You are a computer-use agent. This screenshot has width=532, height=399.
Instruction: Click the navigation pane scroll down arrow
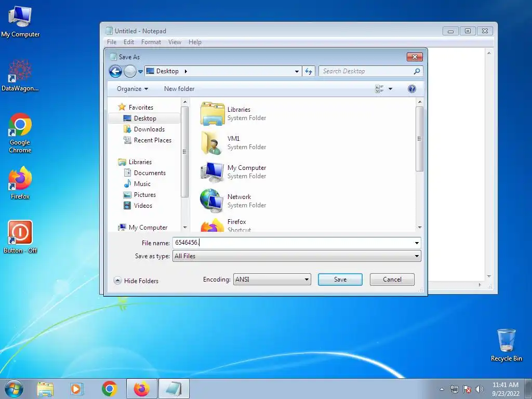[185, 228]
